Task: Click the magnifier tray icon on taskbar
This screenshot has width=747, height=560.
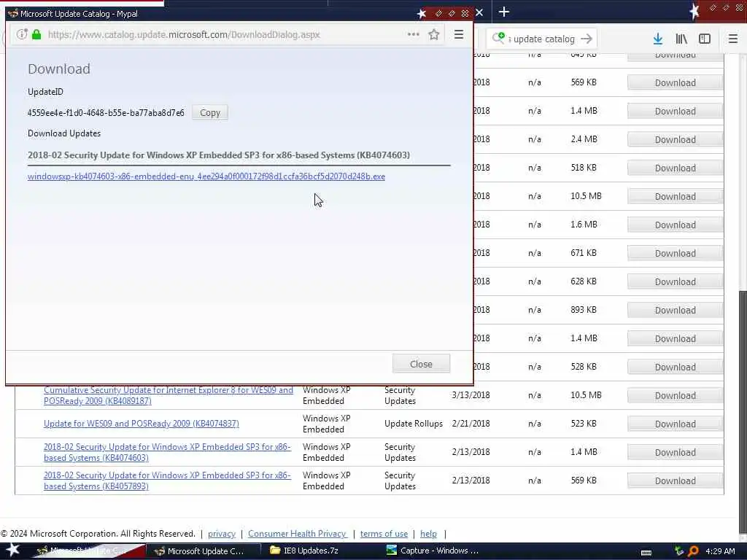Action: coord(693,551)
